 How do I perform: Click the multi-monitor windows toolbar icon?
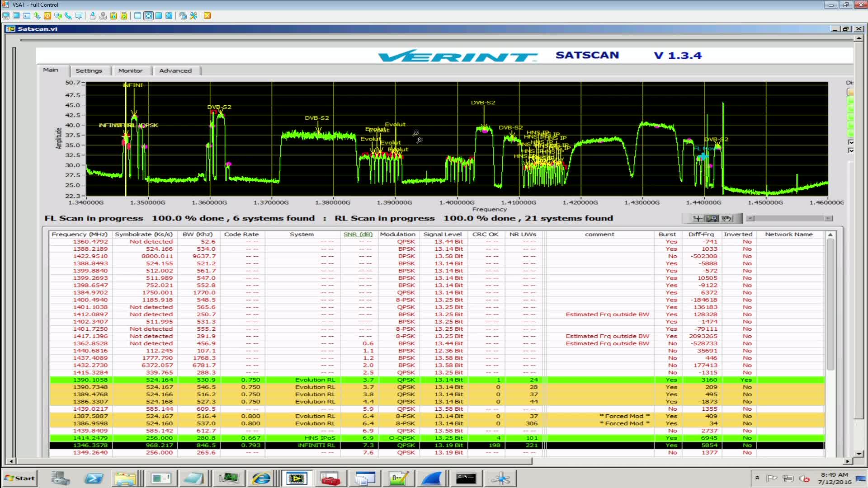point(183,16)
